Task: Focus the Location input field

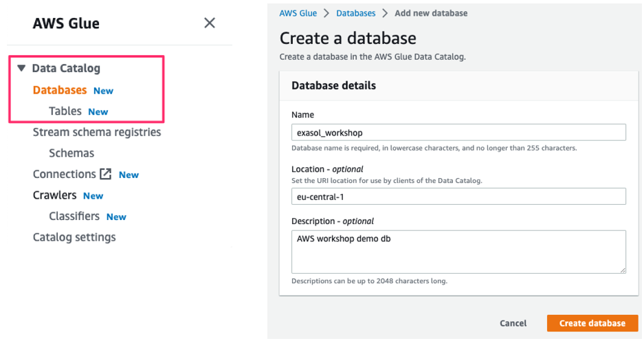Action: (458, 197)
